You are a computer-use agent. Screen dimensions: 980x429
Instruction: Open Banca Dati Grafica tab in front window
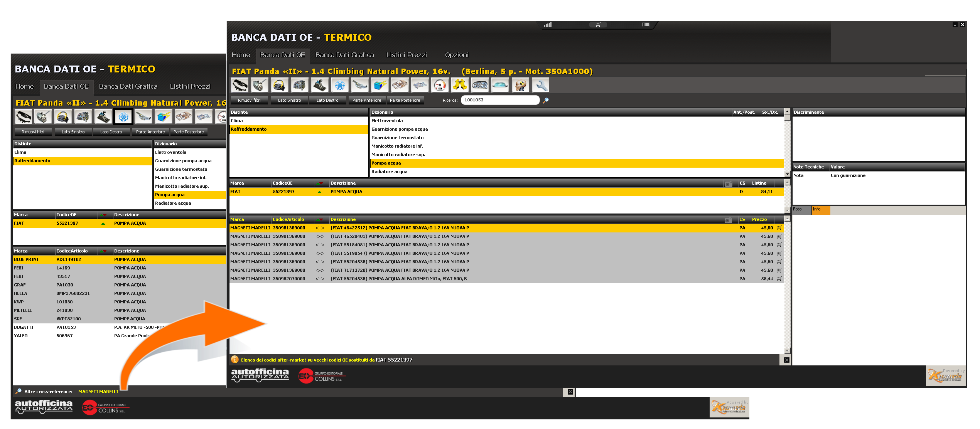pos(344,55)
